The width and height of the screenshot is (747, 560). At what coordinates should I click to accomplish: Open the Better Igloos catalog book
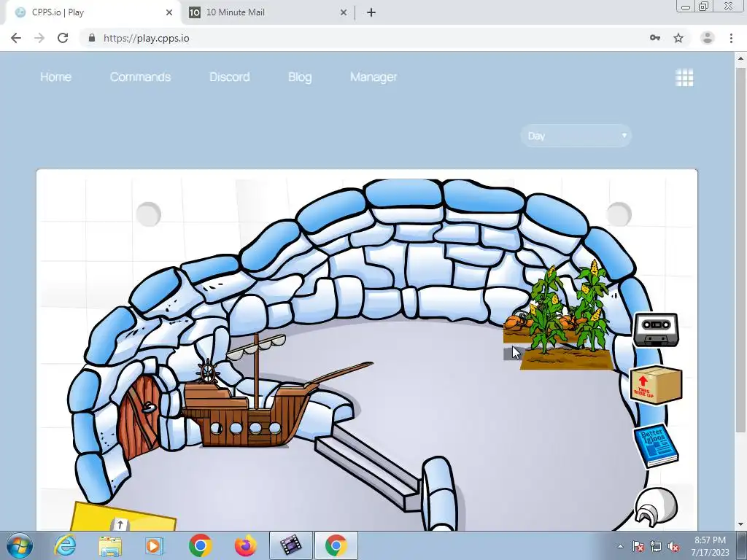pos(656,446)
